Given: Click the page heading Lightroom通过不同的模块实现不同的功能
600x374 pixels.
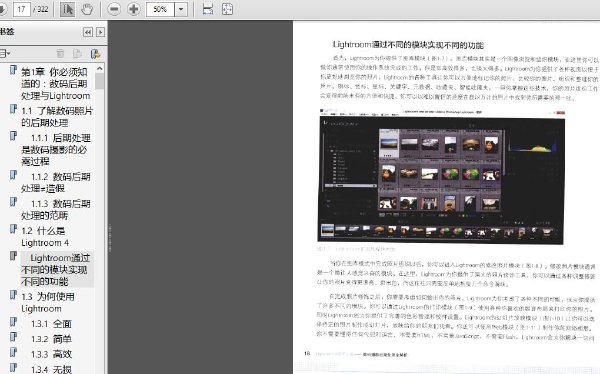Looking at the screenshot, I should click(x=408, y=45).
